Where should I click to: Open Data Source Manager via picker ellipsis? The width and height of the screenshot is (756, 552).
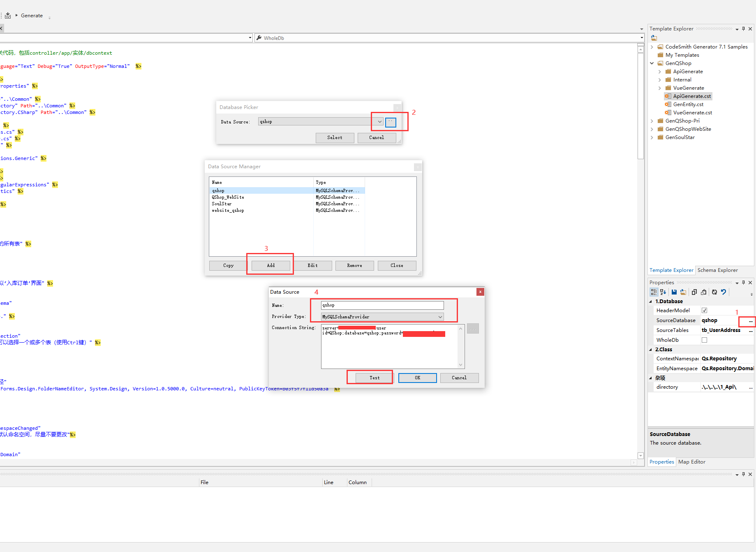tap(391, 122)
